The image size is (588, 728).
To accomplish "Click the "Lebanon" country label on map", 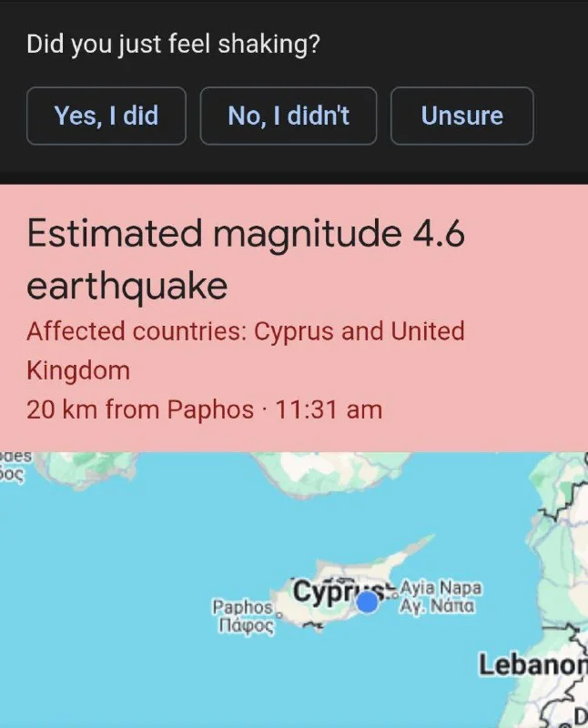I will (x=532, y=665).
